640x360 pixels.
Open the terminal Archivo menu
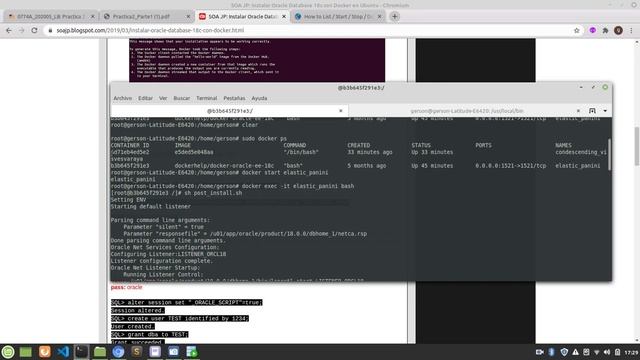click(122, 98)
